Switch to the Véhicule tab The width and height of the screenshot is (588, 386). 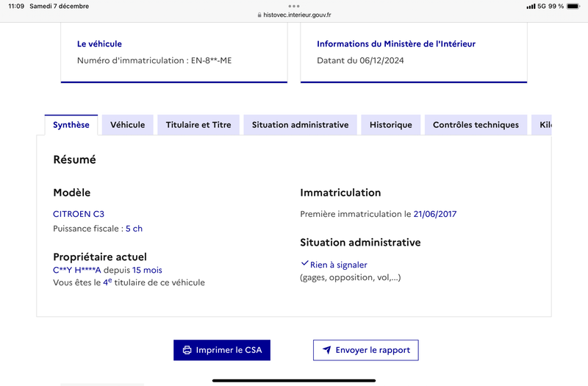coord(127,125)
